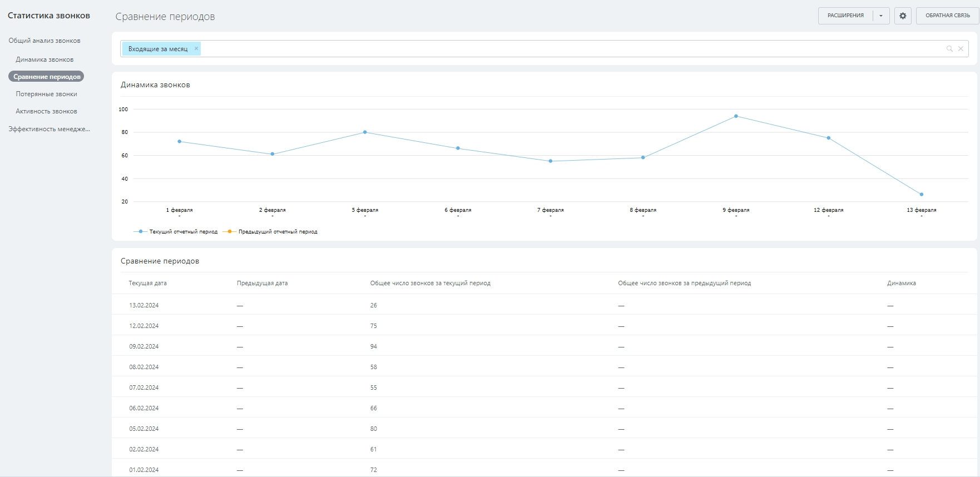Remove the 'Входящие за месяц' filter tag
The width and height of the screenshot is (980, 477).
(x=196, y=48)
